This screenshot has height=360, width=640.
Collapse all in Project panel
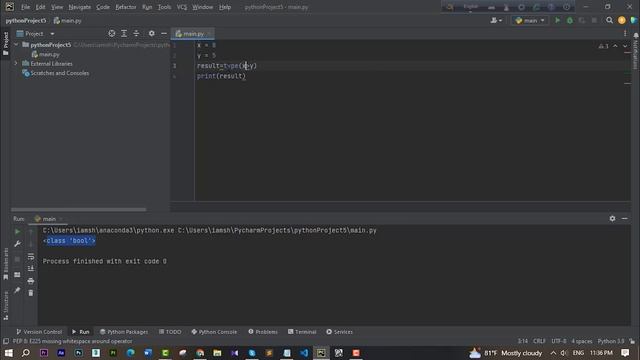pyautogui.click(x=136, y=33)
